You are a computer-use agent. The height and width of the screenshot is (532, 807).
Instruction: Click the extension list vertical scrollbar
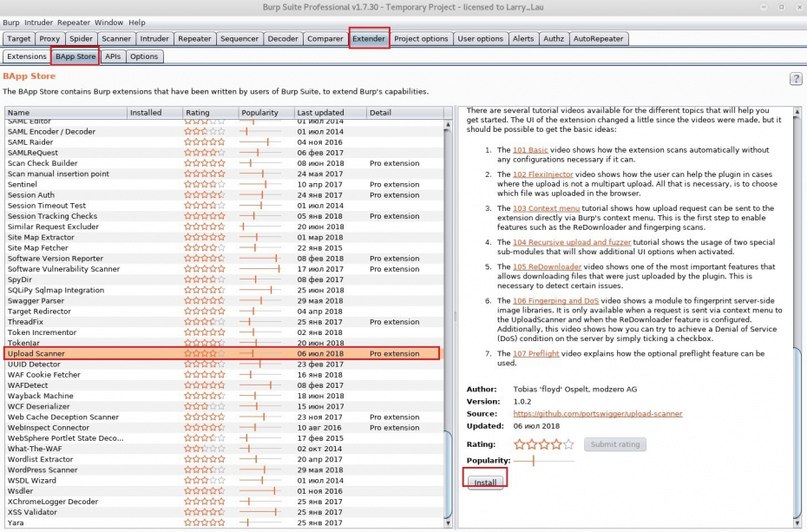[x=448, y=324]
